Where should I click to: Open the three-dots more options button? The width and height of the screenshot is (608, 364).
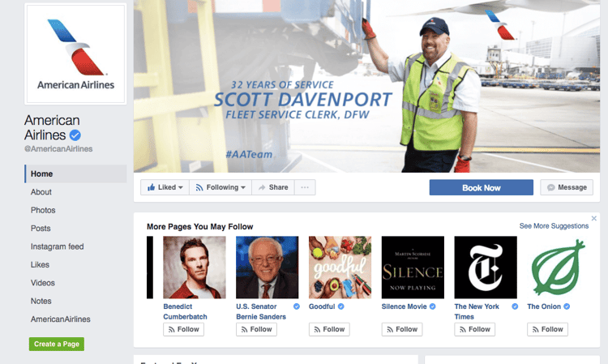[305, 187]
